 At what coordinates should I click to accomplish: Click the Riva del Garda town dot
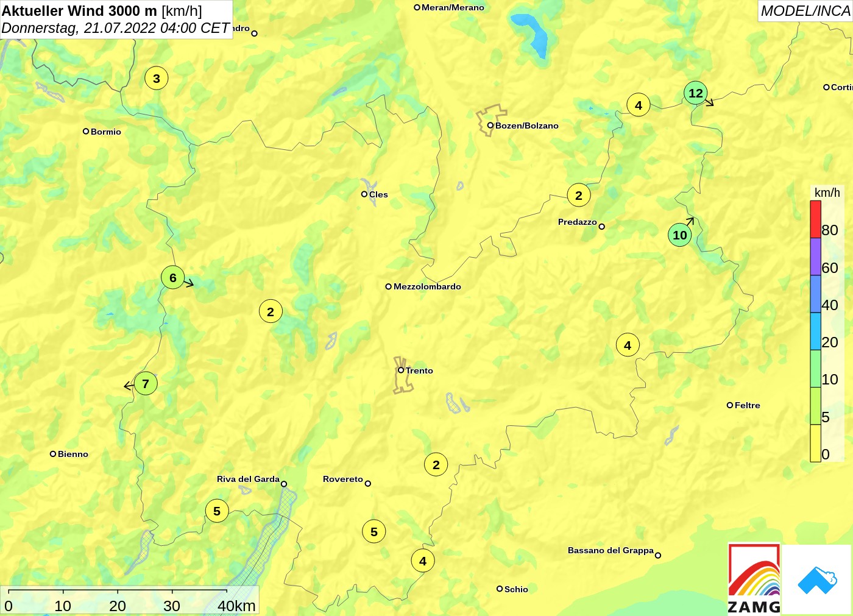[x=284, y=484]
